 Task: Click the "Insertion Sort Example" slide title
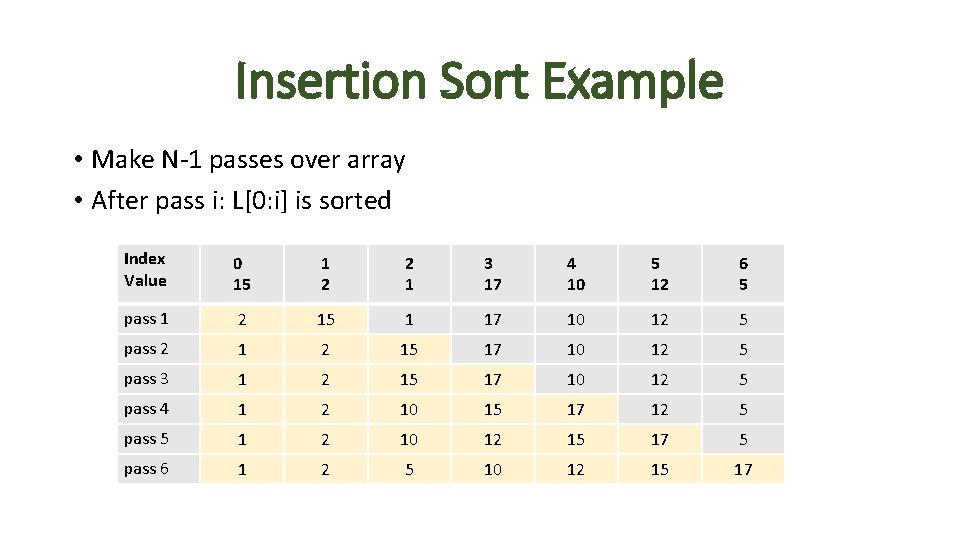[479, 81]
